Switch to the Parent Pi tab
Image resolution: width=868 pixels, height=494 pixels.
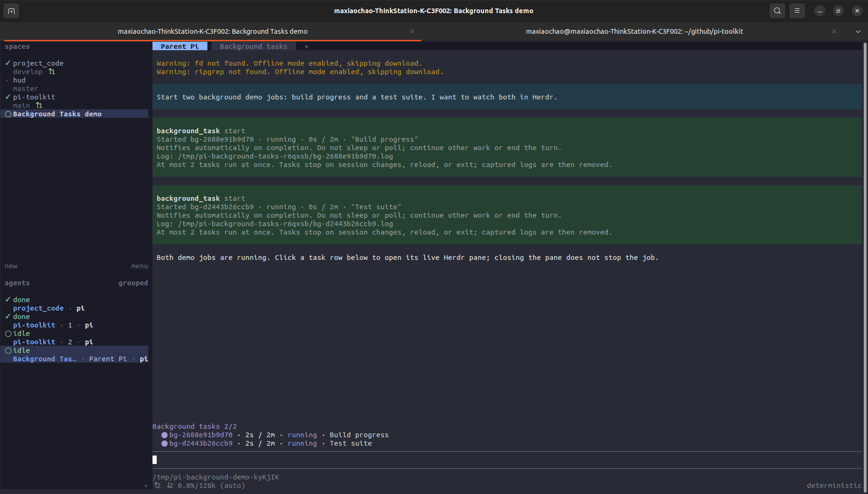coord(180,46)
